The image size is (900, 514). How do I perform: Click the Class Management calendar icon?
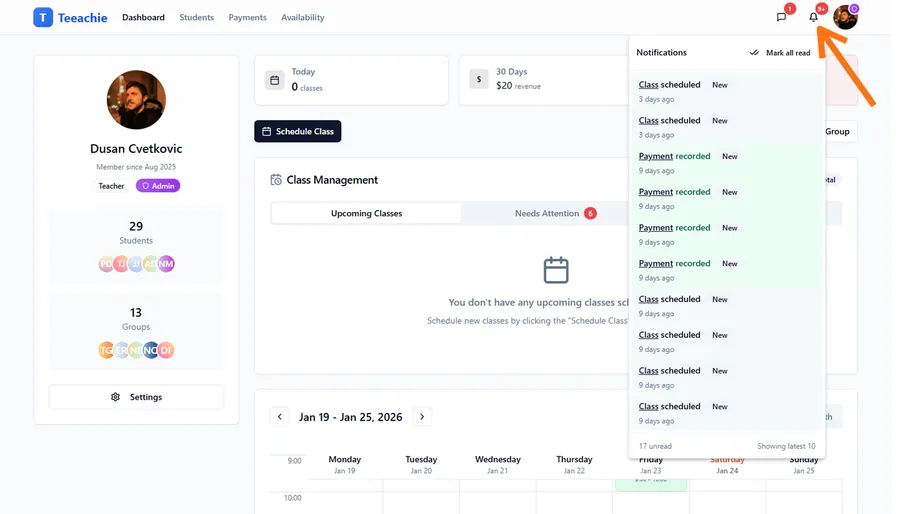(x=276, y=180)
